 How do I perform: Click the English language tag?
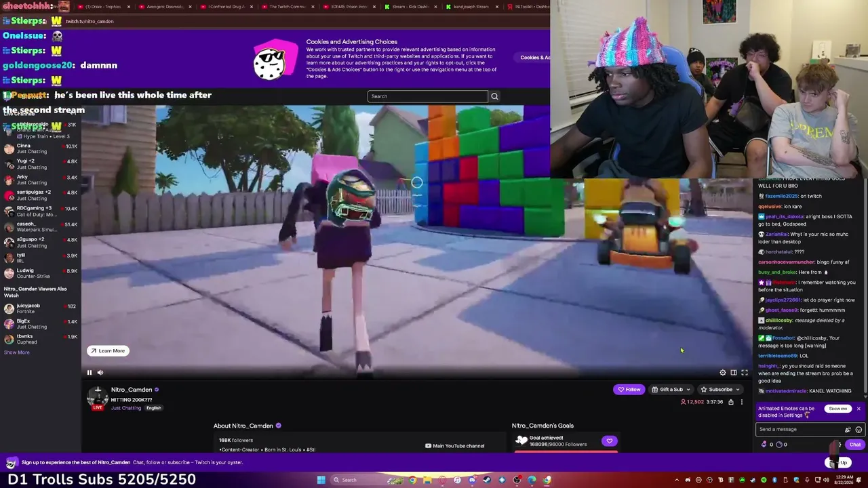click(154, 408)
